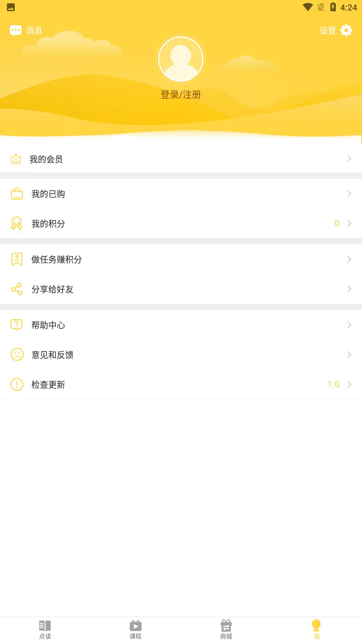Open the 做任务赚积分 entry
362x644 pixels.
pyautogui.click(x=57, y=260)
